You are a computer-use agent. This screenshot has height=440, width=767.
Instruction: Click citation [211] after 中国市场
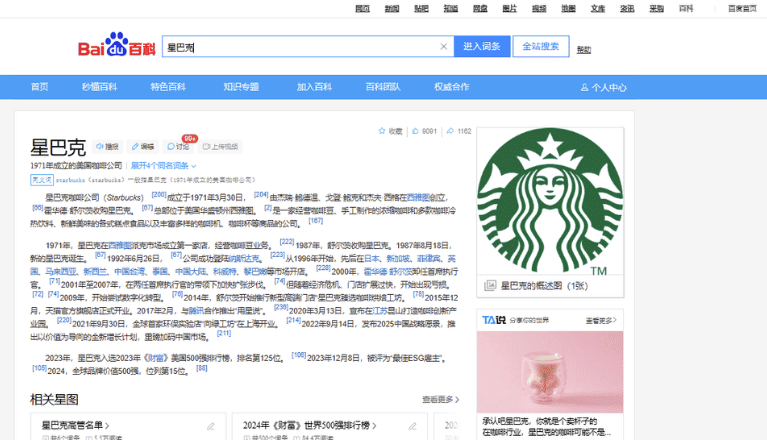[224, 333]
